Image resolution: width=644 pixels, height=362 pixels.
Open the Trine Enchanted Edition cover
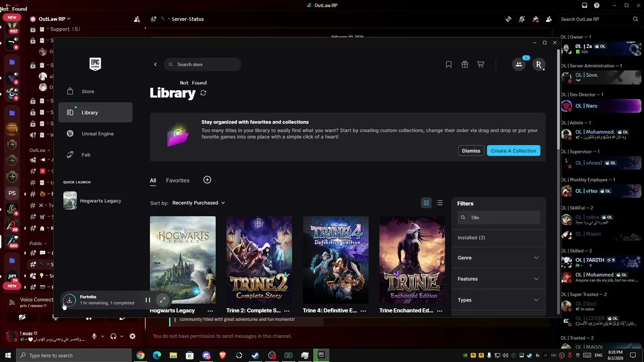412,260
